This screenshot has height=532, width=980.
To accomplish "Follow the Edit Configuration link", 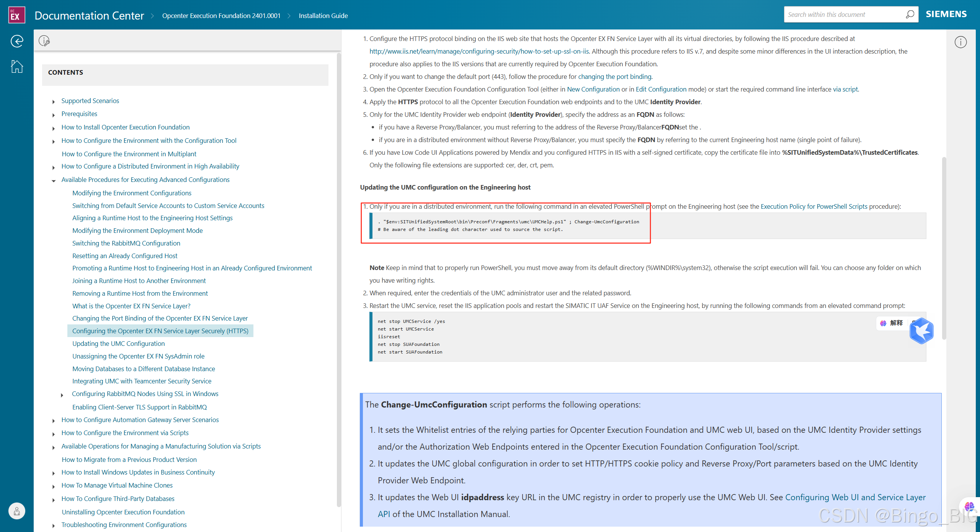I will (661, 89).
